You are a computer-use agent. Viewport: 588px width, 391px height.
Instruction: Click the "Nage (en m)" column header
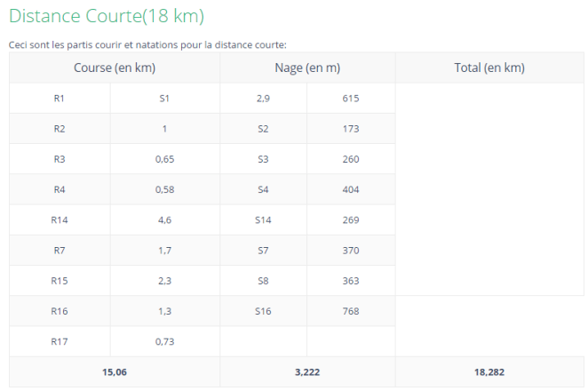click(x=307, y=68)
